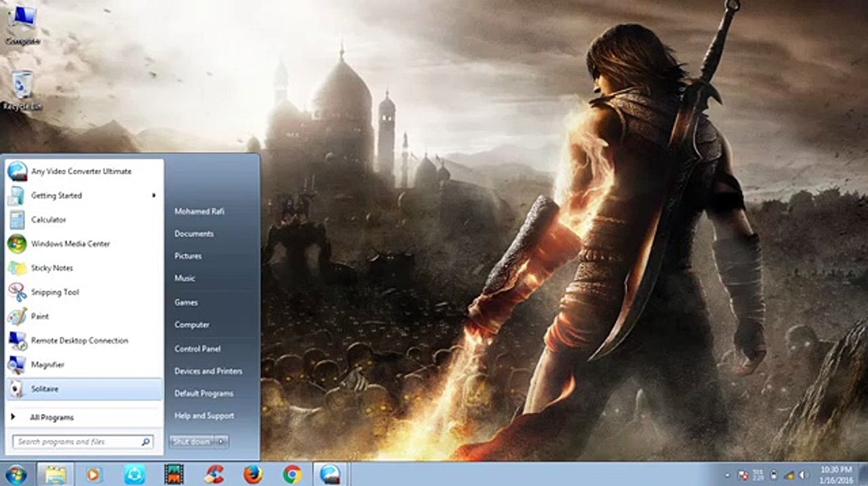Open the volume speaker icon

[x=803, y=475]
